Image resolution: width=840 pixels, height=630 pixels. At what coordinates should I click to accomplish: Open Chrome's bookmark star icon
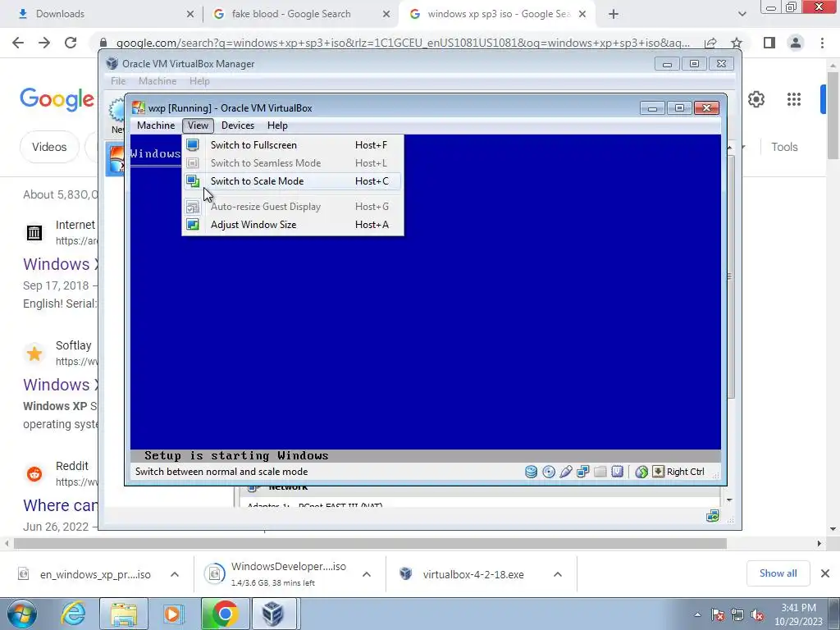point(737,43)
